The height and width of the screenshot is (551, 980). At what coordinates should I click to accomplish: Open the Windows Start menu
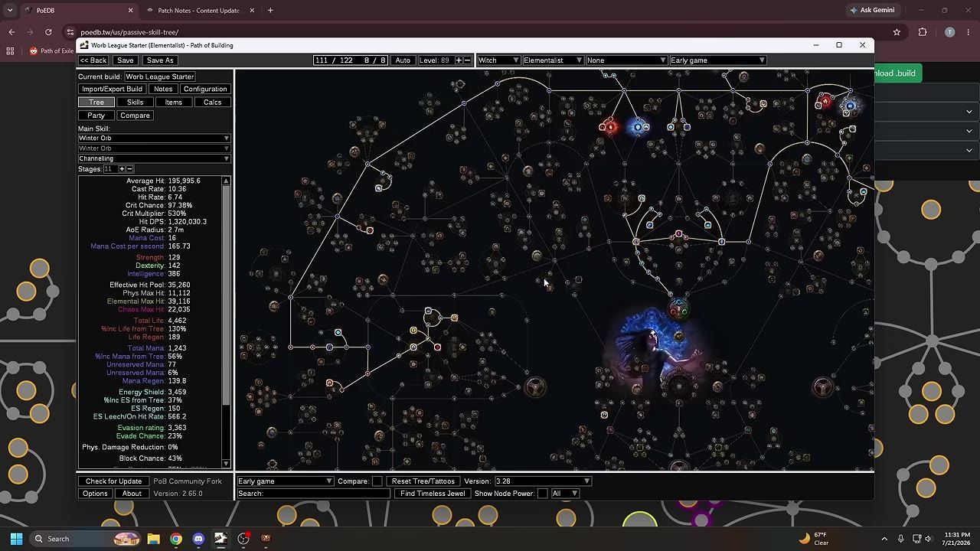[x=16, y=539]
